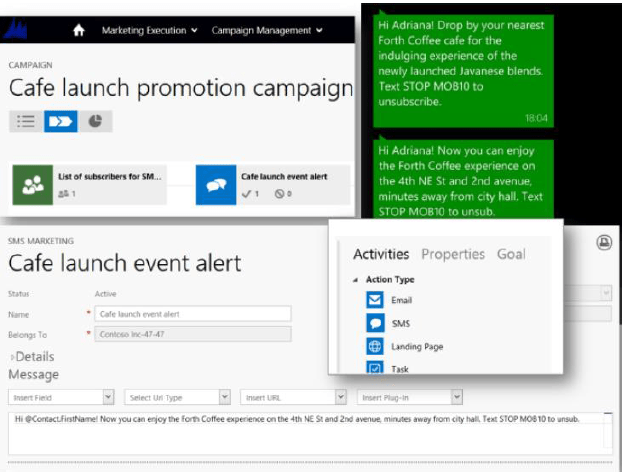The image size is (623, 475).
Task: Click the Email action label
Action: click(x=401, y=300)
